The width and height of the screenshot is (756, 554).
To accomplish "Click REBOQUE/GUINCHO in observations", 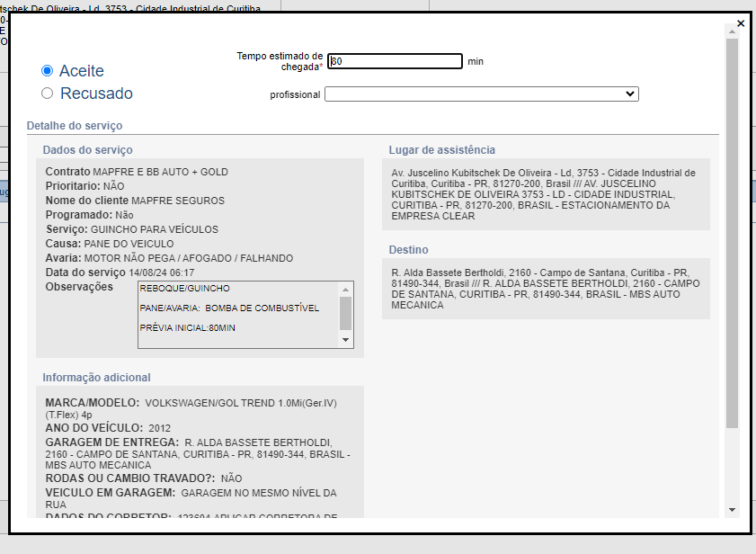I will pos(184,288).
